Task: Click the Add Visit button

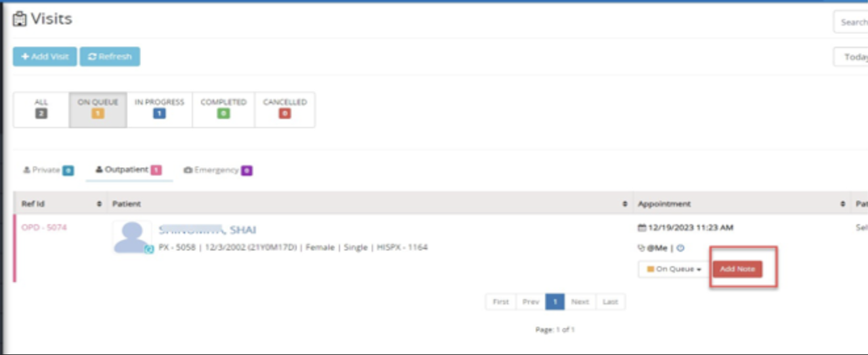Action: [45, 57]
